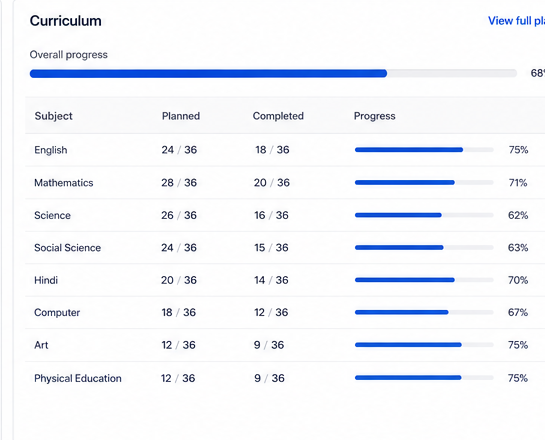Open the Physical Education row
This screenshot has height=440, width=545.
285,378
